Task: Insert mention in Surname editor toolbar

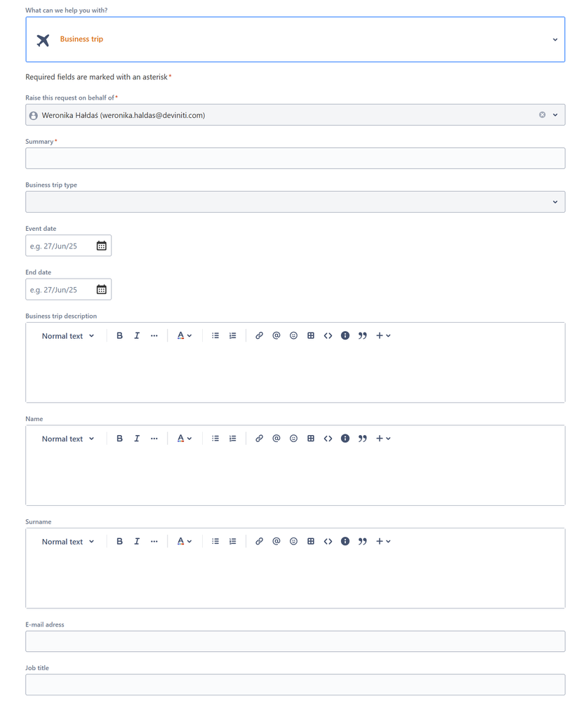Action: pyautogui.click(x=276, y=542)
